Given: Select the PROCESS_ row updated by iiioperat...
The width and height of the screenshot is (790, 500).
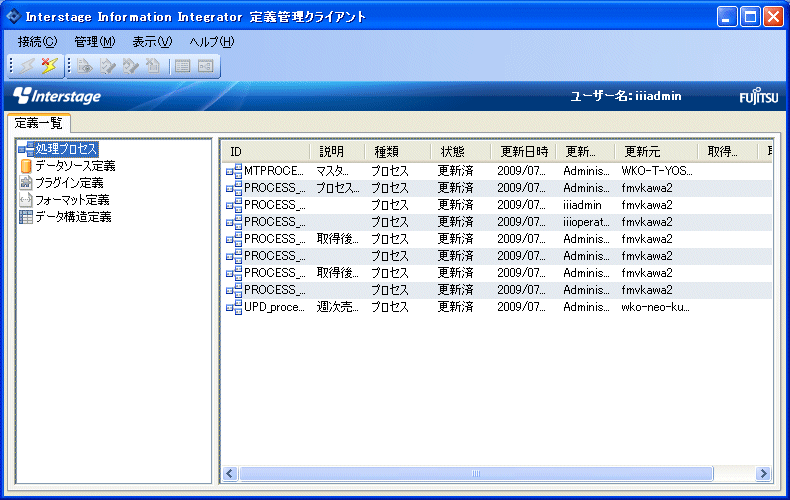Looking at the screenshot, I should (x=497, y=222).
